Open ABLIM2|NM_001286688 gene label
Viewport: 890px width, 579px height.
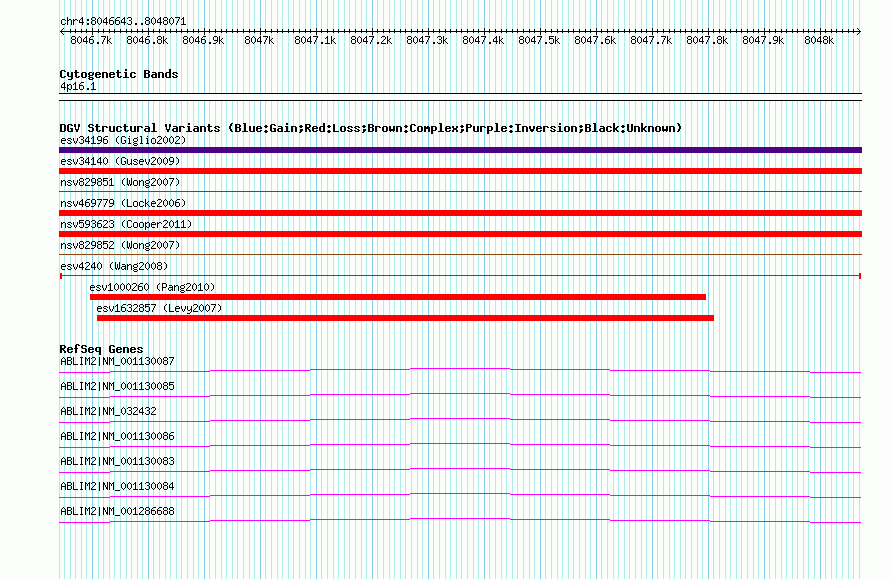117,511
